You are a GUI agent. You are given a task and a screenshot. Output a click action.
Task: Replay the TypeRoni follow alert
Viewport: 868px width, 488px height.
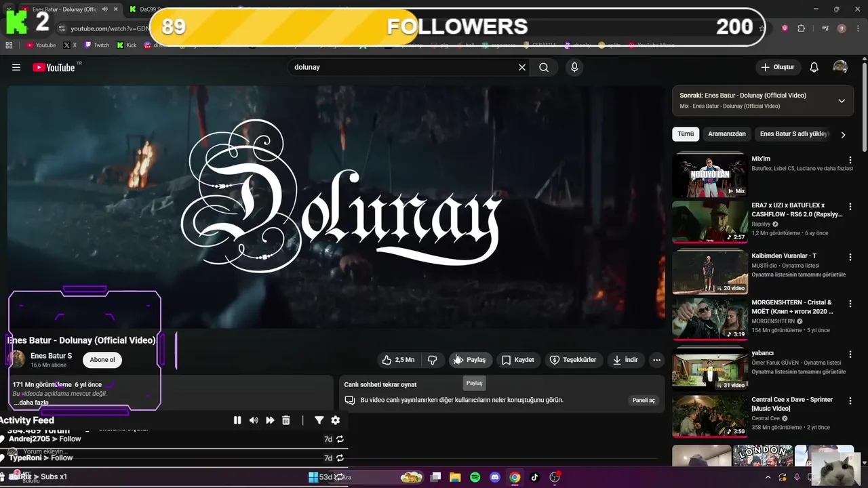(x=340, y=458)
